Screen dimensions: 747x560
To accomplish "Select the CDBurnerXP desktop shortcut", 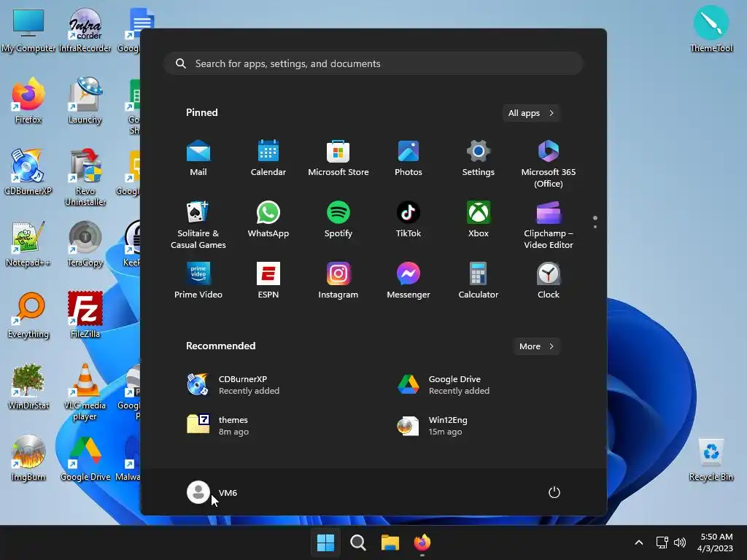I will pos(28,172).
